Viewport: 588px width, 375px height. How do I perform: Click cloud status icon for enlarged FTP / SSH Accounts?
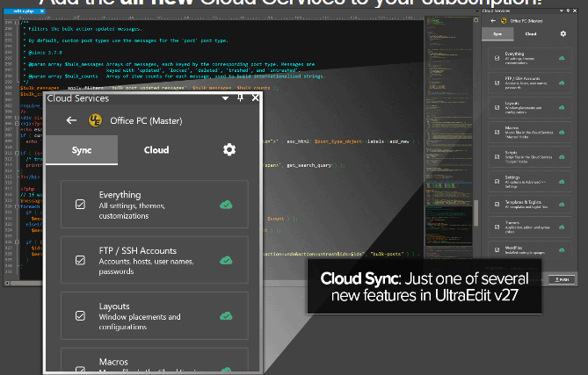[x=226, y=260]
